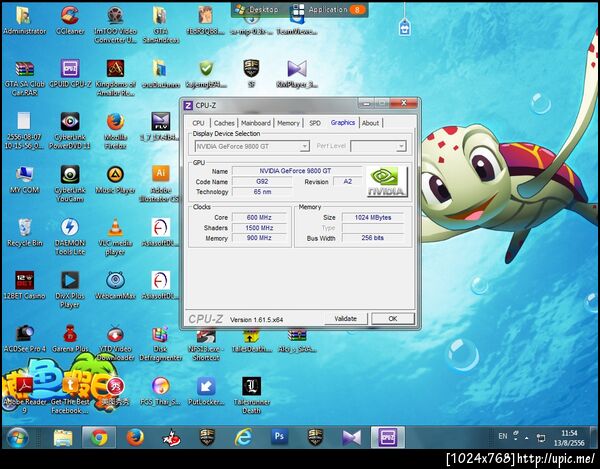Switch to the Memory tab
The height and width of the screenshot is (469, 600).
pos(288,123)
